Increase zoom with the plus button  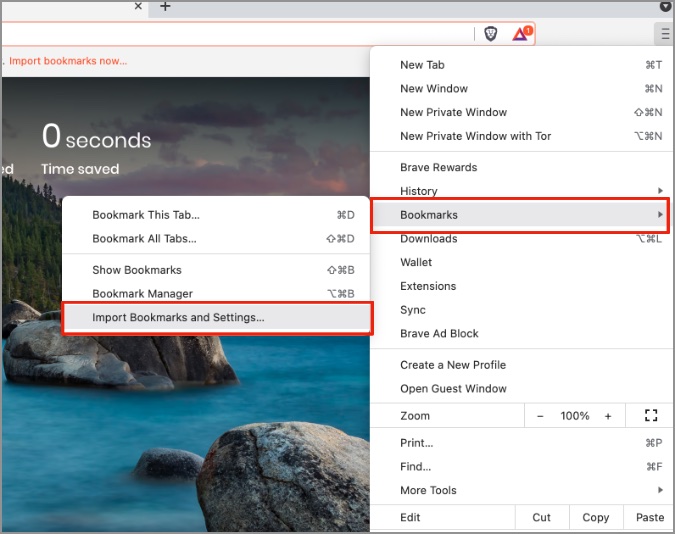tap(608, 416)
